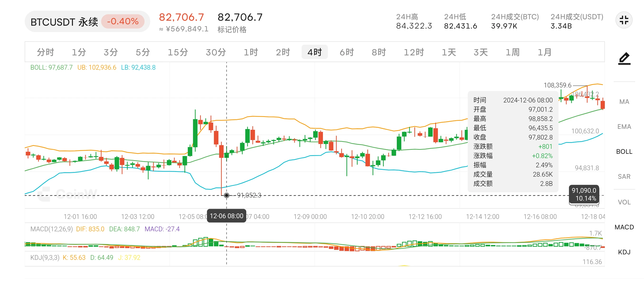Switch to the 1分 interval
This screenshot has width=644, height=290.
(x=79, y=52)
